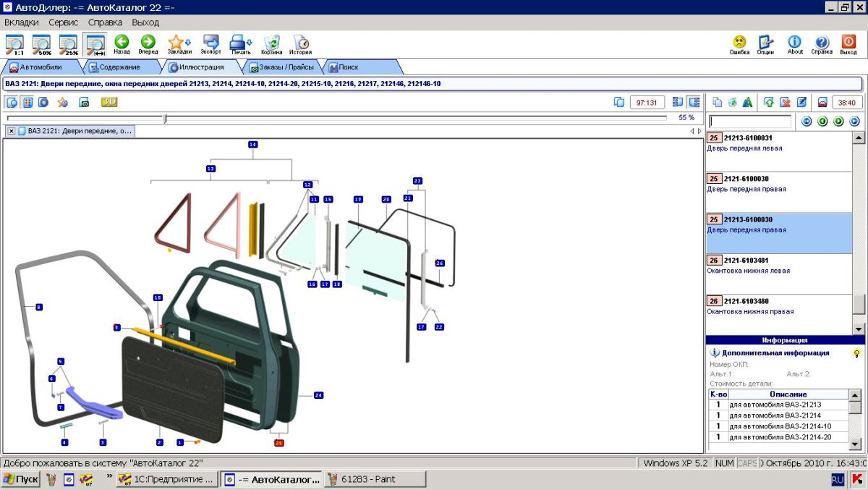
Task: Select part 21213-6100031 Дверь передняя левая
Action: pos(778,151)
